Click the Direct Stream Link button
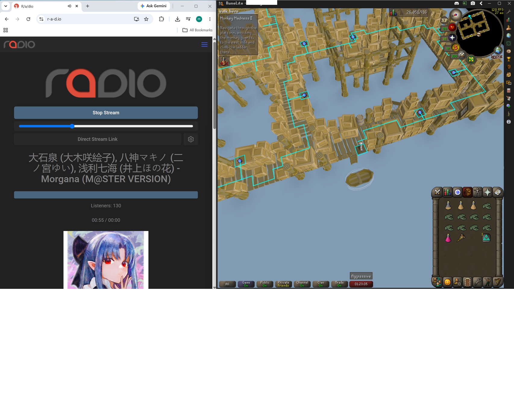Image resolution: width=514 pixels, height=420 pixels. tap(98, 139)
